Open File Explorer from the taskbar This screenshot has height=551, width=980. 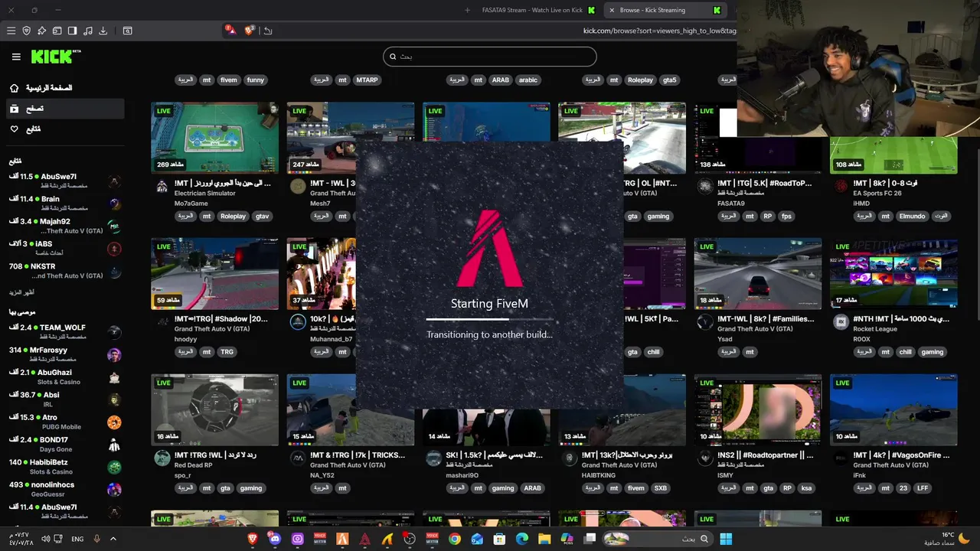point(544,539)
